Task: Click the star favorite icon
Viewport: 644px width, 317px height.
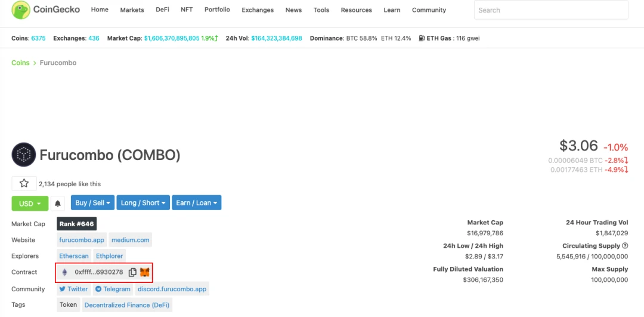Action: pyautogui.click(x=24, y=184)
